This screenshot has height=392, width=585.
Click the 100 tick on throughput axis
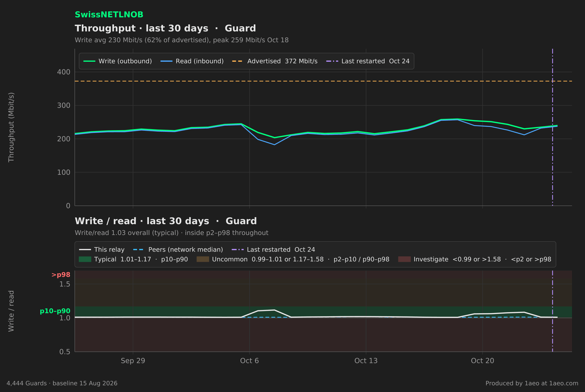64,172
